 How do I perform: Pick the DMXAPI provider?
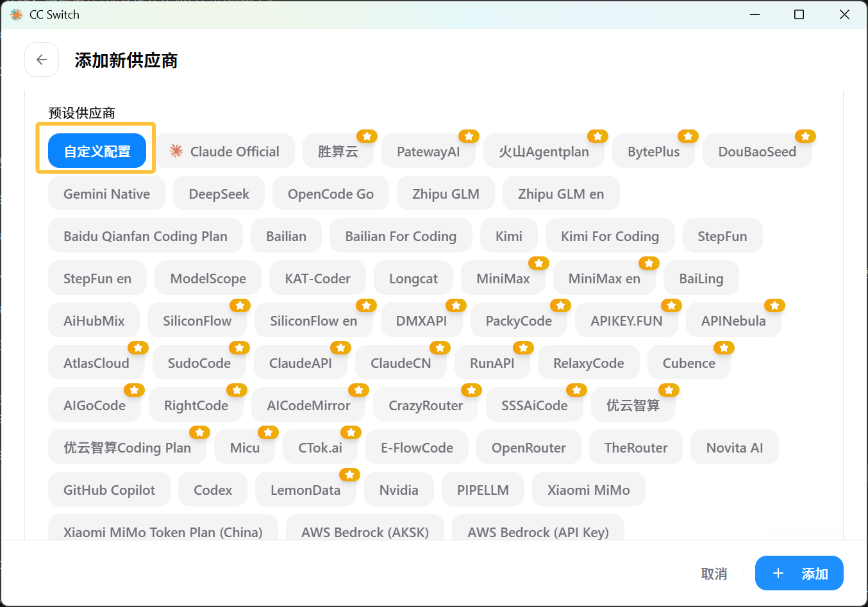point(421,320)
